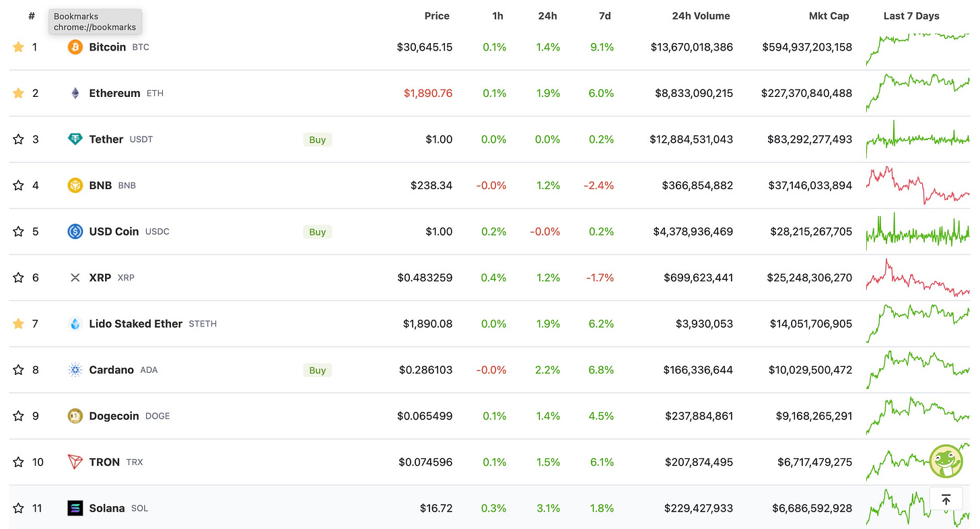The width and height of the screenshot is (980, 529).
Task: Open BNB 7-day sparkline chart
Action: [x=918, y=185]
